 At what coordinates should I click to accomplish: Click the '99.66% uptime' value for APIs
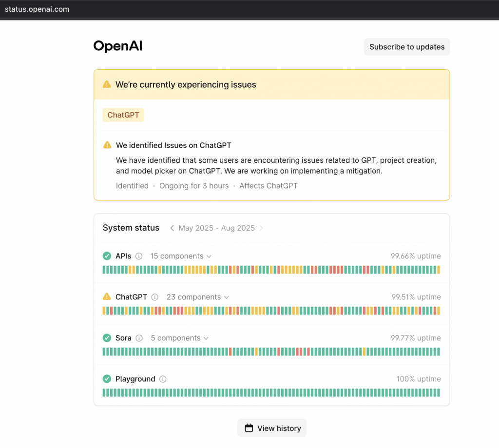pyautogui.click(x=416, y=256)
